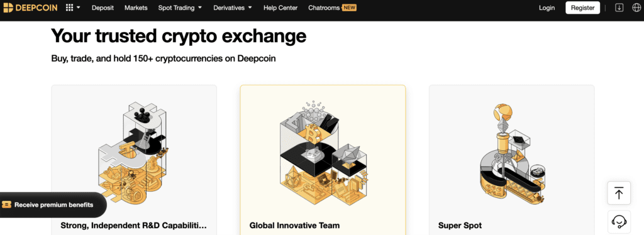Click the 'Buy, trade, and hold 150+ cryptocurrencies' text
644x235 pixels.
pos(164,58)
